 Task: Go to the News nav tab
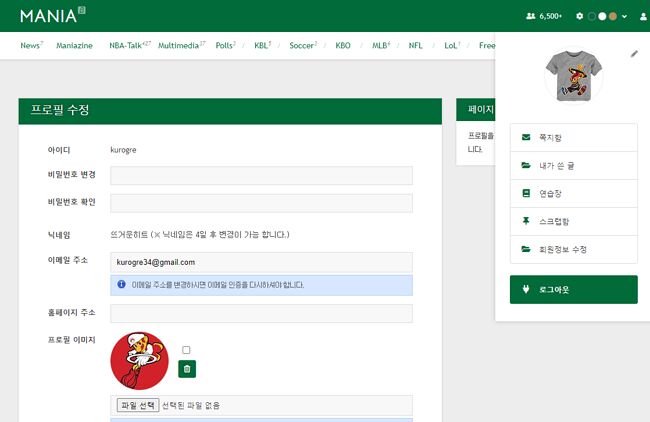[x=32, y=45]
